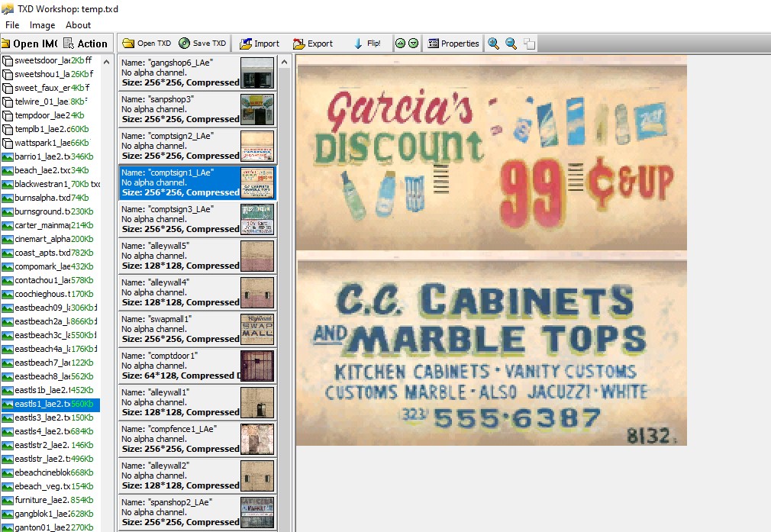
Task: Select gangblok1_lae file
Action: [x=50, y=514]
